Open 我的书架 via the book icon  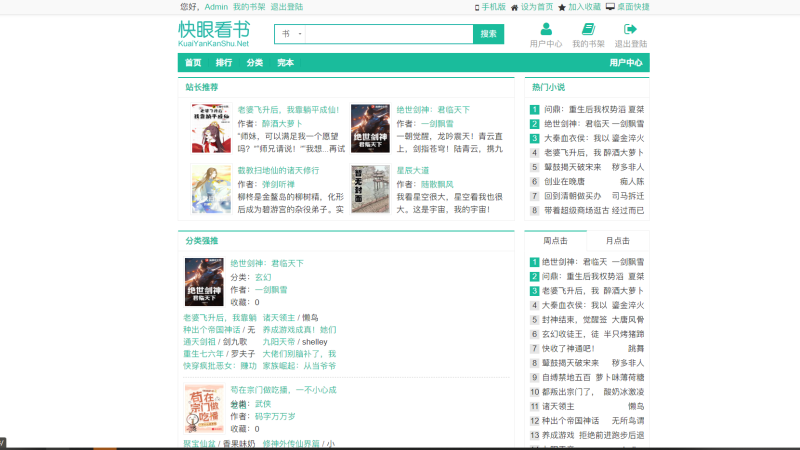pos(588,29)
